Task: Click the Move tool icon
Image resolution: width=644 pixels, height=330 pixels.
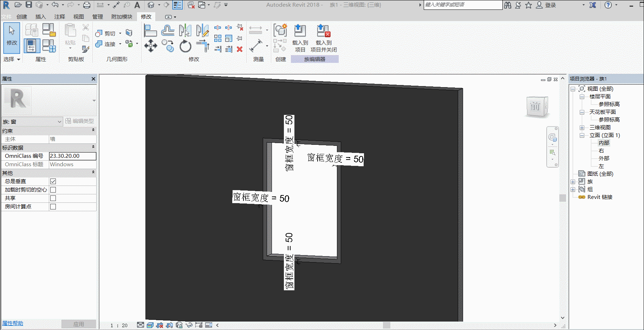Action: click(151, 46)
